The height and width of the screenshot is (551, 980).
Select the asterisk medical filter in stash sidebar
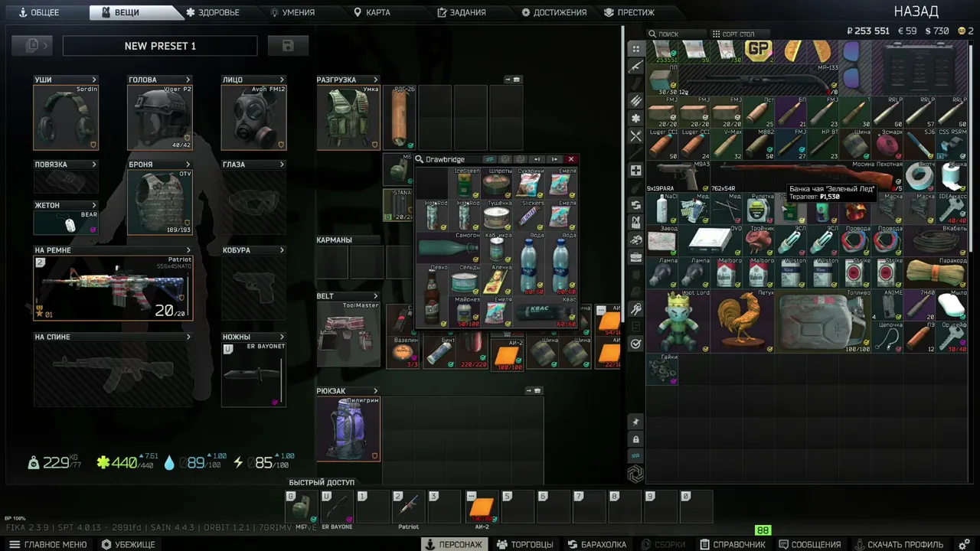coord(635,119)
